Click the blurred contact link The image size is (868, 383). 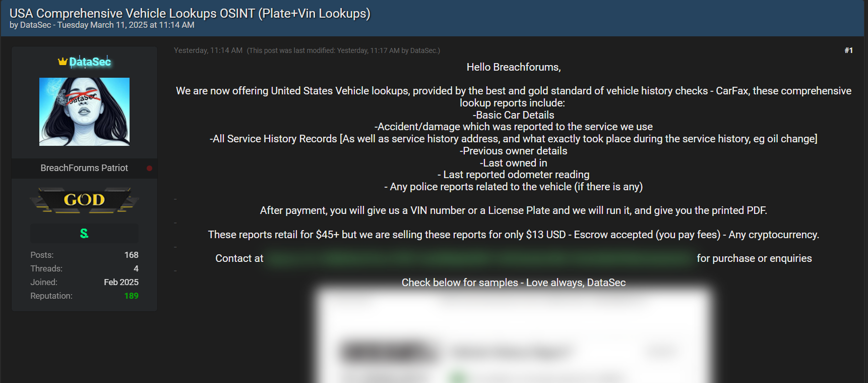pos(479,258)
